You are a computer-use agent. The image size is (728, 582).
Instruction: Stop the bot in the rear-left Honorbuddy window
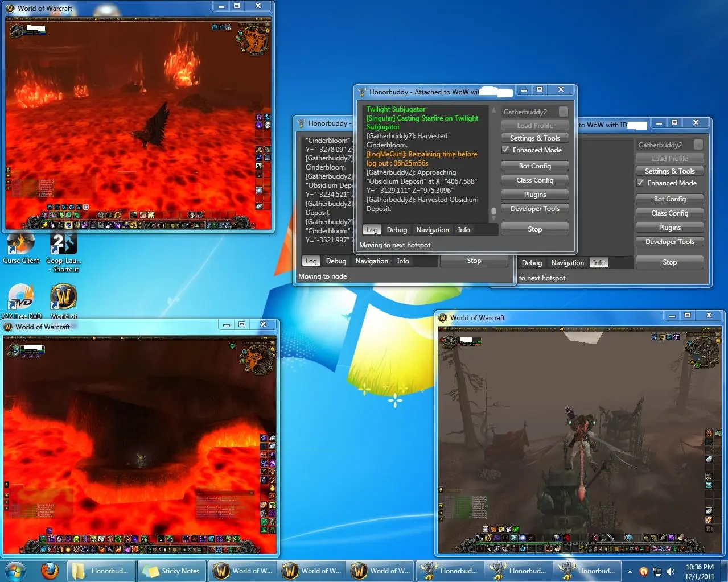point(474,261)
